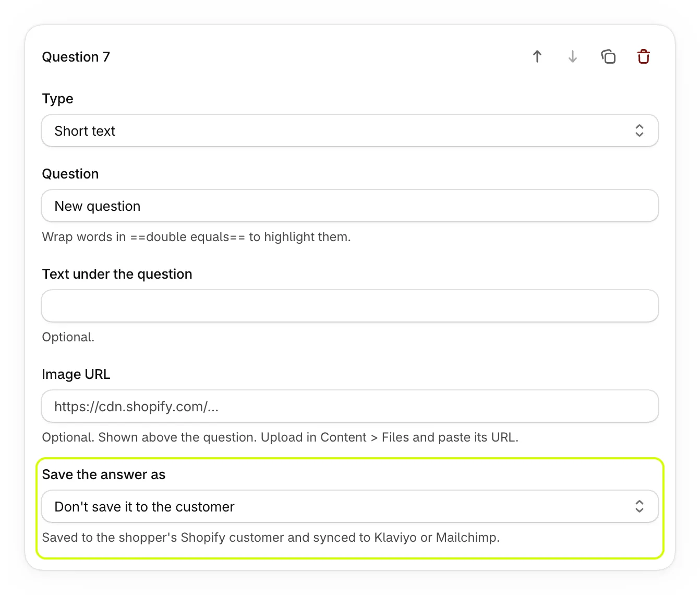This screenshot has width=700, height=595.
Task: Click the 'Saved to the shopper's Shopify customer' note
Action: coord(271,538)
